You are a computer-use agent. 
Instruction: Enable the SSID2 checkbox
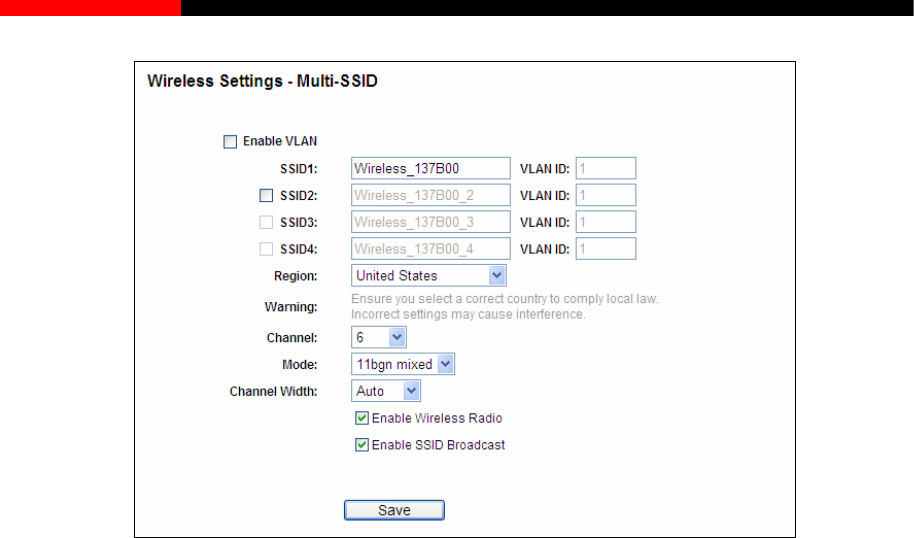[266, 195]
